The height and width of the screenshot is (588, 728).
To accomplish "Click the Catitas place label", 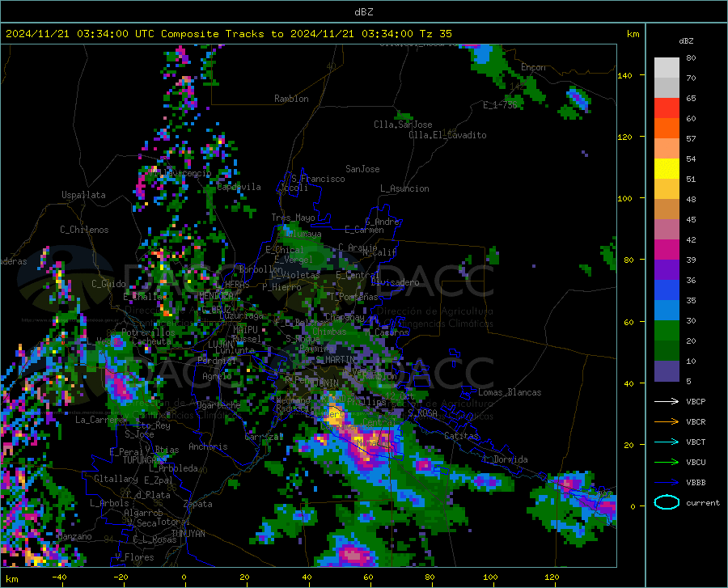I will (x=461, y=436).
